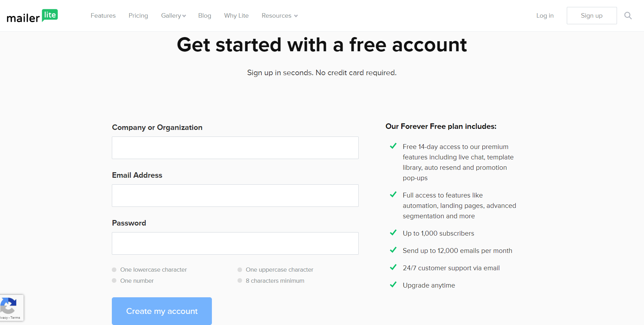Viewport: 644px width, 325px height.
Task: Expand the Gallery dropdown menu
Action: point(173,16)
